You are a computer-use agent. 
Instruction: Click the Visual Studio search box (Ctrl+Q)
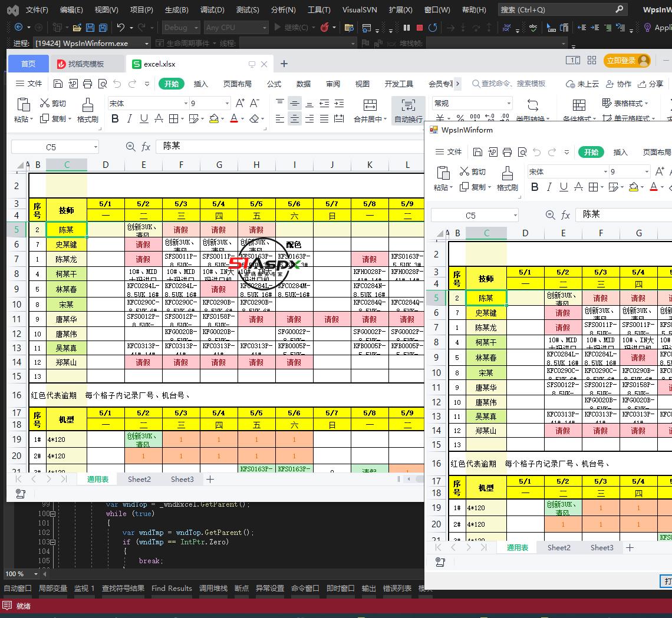[x=562, y=9]
